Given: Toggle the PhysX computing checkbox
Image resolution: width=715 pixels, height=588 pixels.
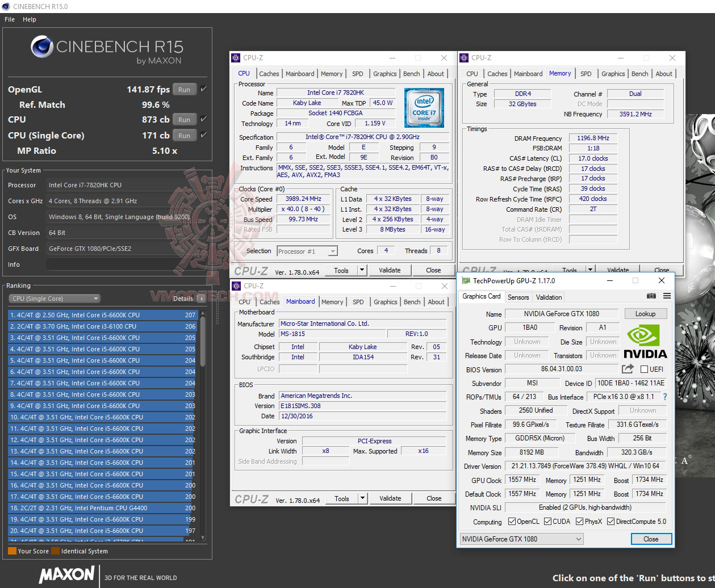Looking at the screenshot, I should (x=579, y=522).
